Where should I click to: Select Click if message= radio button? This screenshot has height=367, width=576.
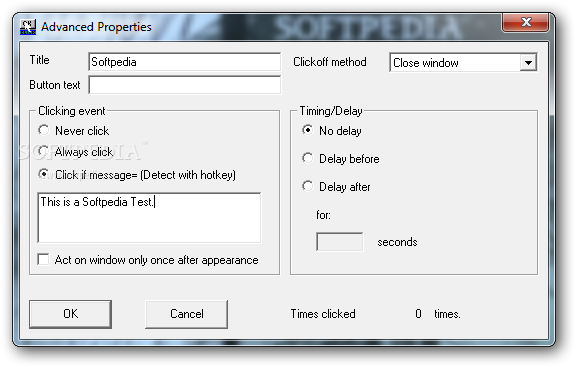coord(44,174)
